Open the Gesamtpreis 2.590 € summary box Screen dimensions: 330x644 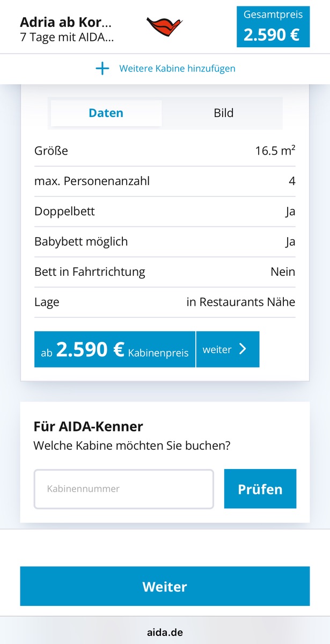coord(273,27)
